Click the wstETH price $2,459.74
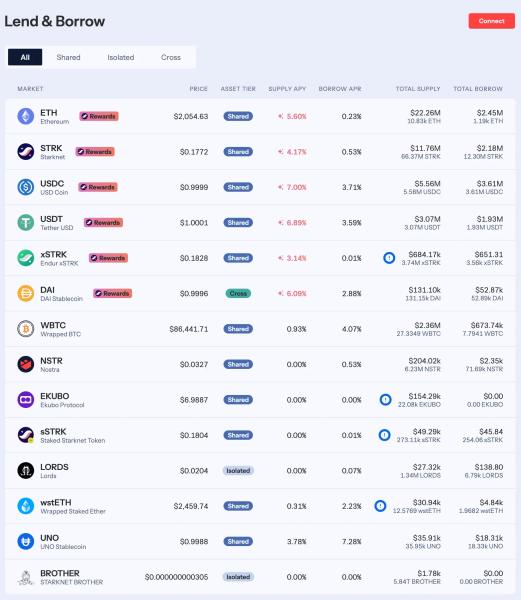The width and height of the screenshot is (521, 600). coord(190,506)
